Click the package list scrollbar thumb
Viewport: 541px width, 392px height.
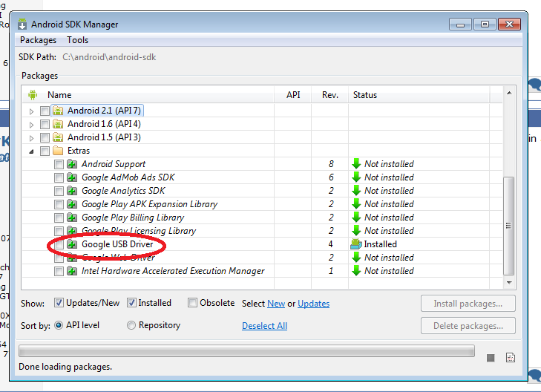[508, 226]
